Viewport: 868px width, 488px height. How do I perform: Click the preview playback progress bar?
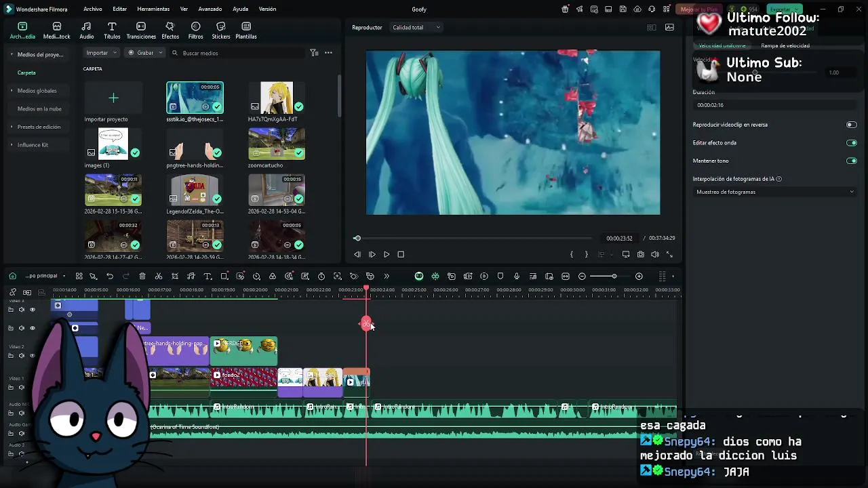474,238
